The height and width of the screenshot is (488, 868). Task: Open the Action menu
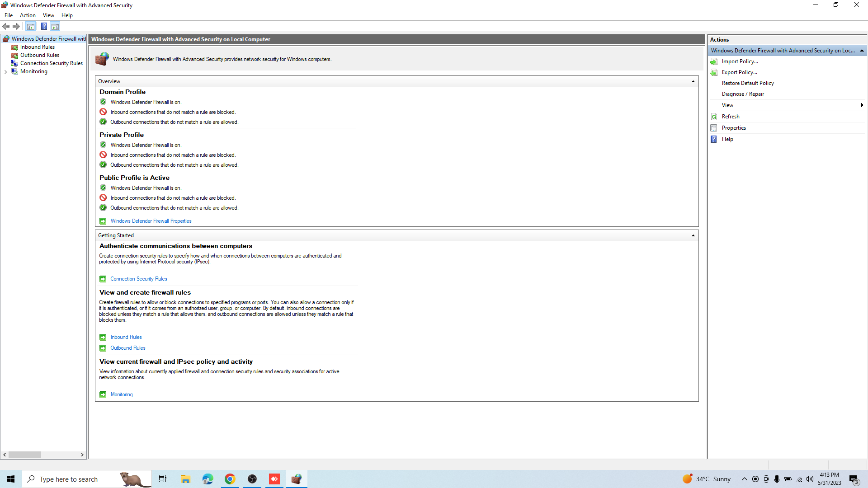[x=28, y=15]
